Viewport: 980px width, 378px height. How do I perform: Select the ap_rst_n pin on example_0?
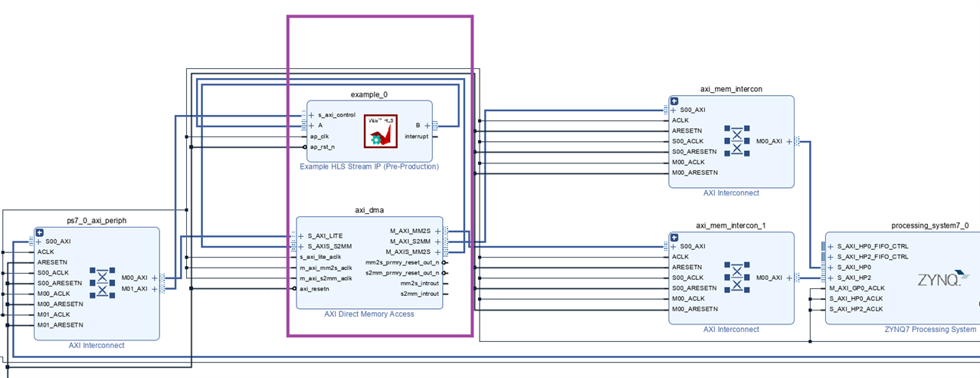(x=322, y=146)
